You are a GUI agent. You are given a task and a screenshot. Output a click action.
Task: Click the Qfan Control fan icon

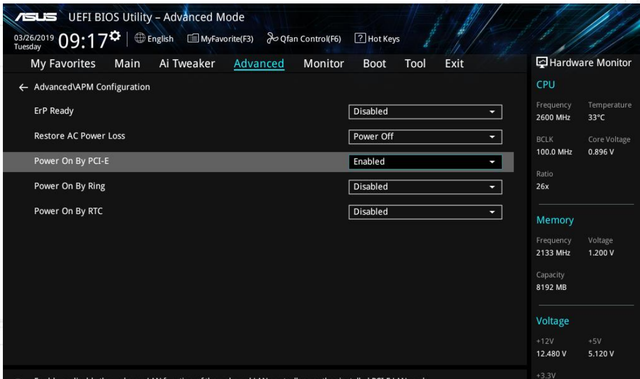pos(272,38)
